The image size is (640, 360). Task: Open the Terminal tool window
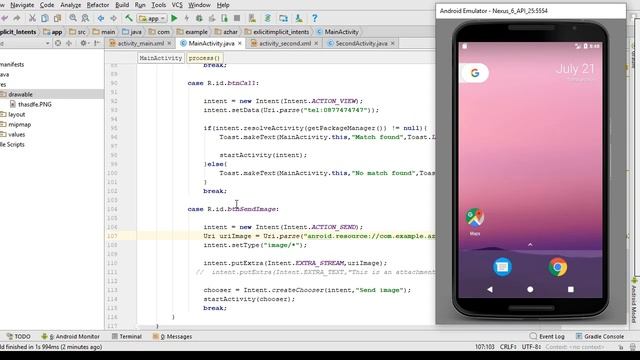click(x=127, y=336)
